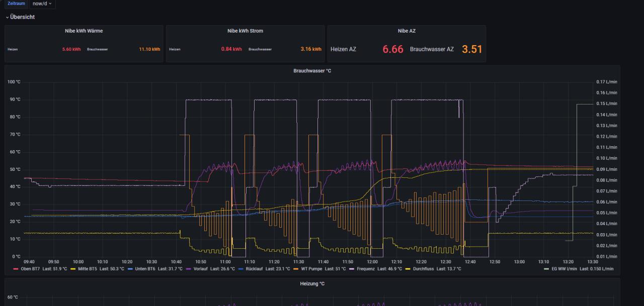Collapse the Übersicht row chevron
The image size is (644, 306).
[8, 17]
